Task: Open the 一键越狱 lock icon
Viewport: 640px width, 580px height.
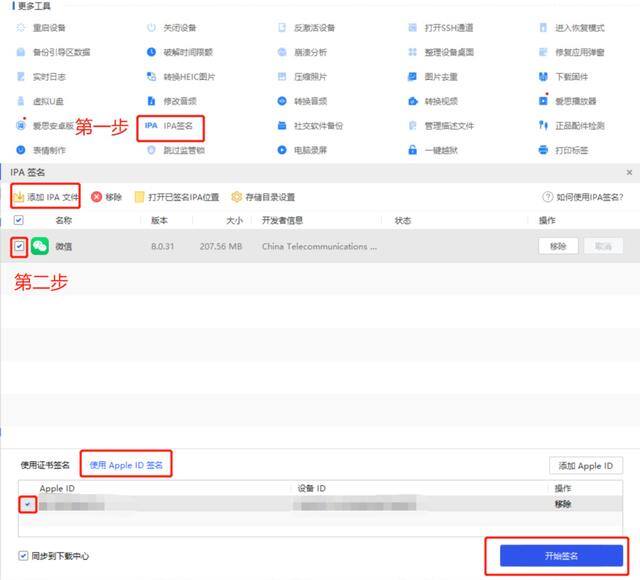Action: (x=413, y=150)
